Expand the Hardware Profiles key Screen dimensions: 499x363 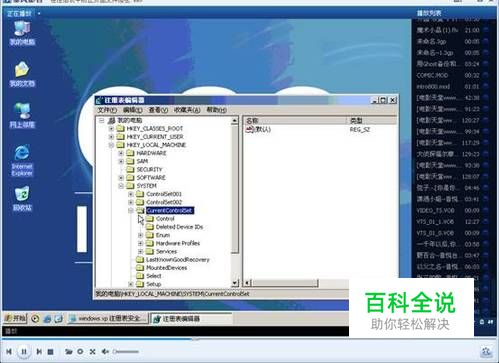[141, 243]
